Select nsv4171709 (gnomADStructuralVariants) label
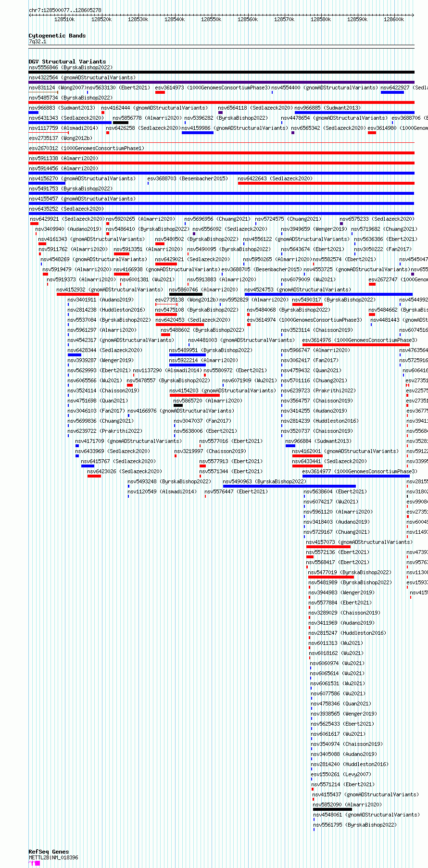Viewport: 428px width, 868px height. coord(129,441)
